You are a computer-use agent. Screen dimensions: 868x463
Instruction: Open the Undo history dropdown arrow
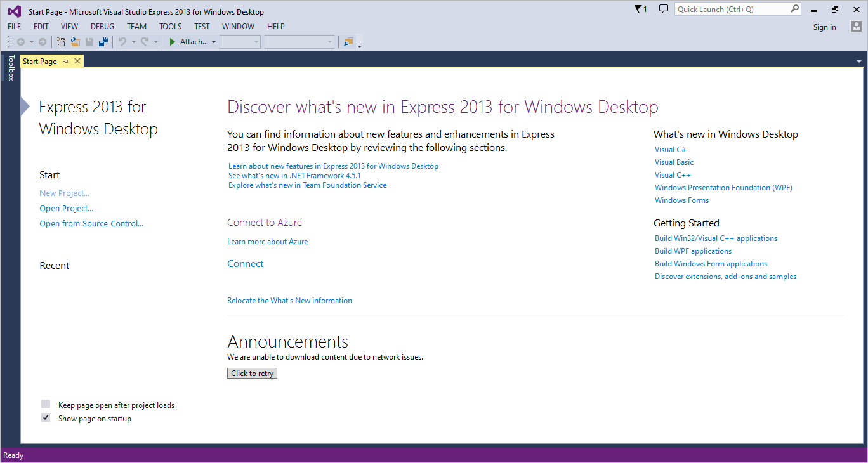pos(133,42)
